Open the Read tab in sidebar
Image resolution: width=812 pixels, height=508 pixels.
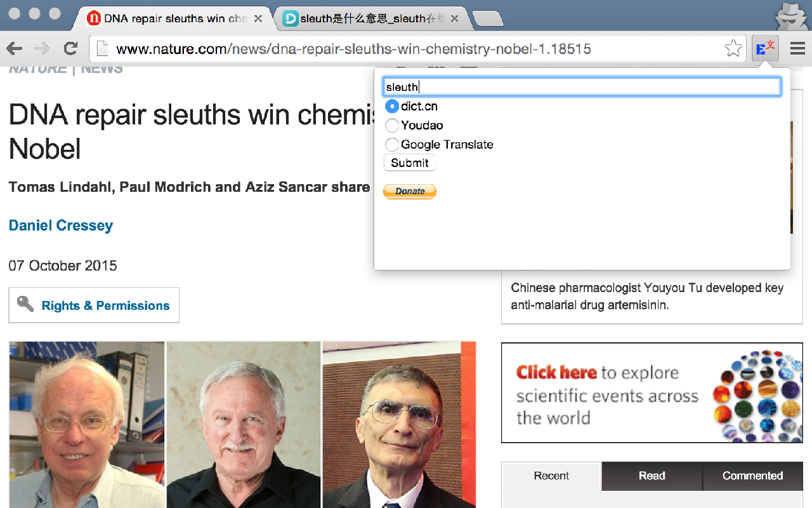click(652, 476)
